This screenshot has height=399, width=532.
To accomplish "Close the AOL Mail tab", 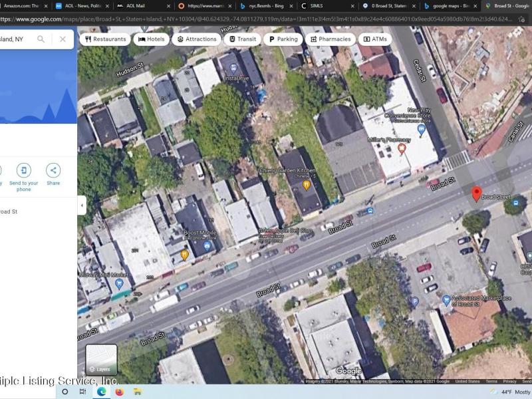I will tap(169, 6).
